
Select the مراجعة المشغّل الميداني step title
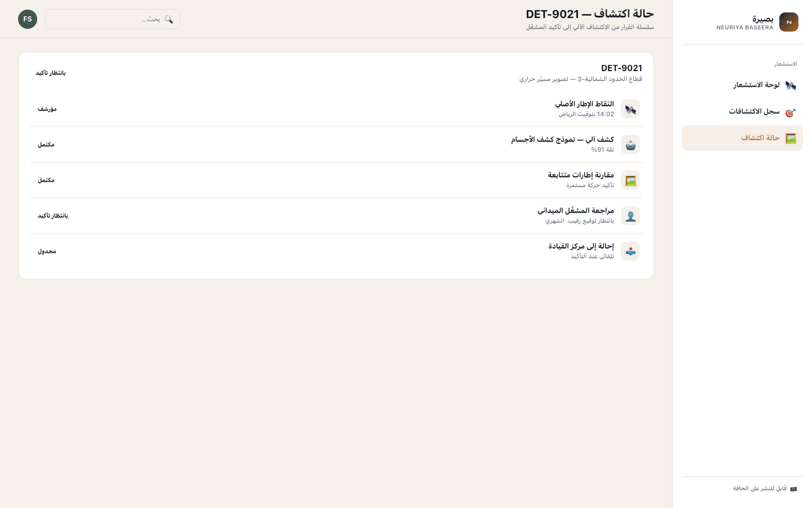576,211
